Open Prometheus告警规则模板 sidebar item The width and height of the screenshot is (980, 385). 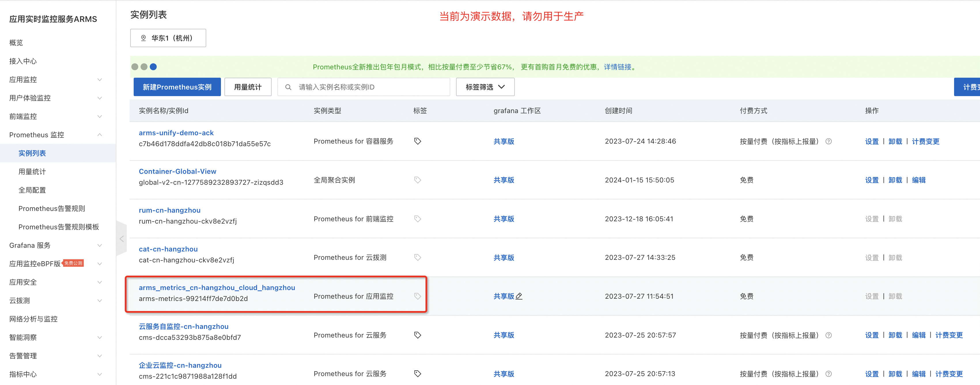click(58, 227)
